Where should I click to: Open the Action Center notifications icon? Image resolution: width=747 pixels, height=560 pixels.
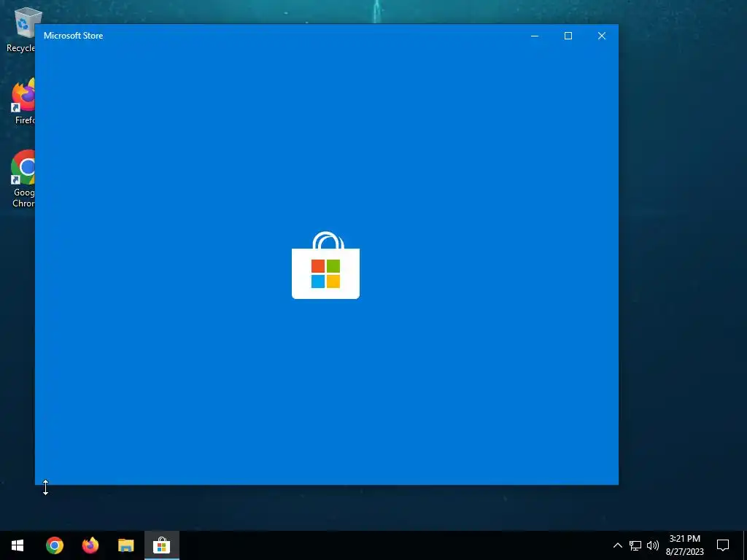(x=723, y=545)
